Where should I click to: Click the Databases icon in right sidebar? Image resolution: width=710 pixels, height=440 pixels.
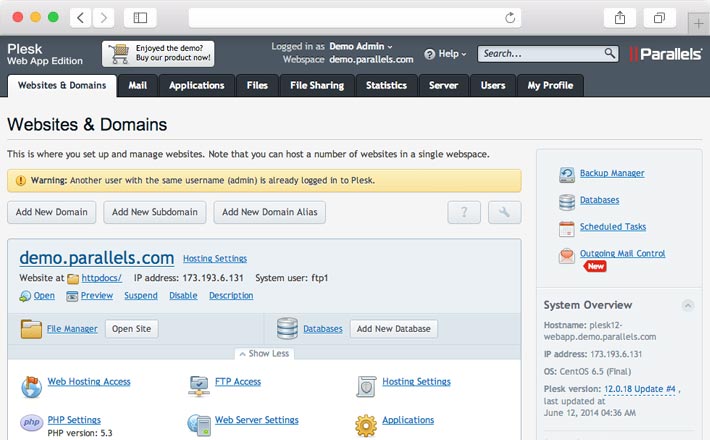click(566, 202)
